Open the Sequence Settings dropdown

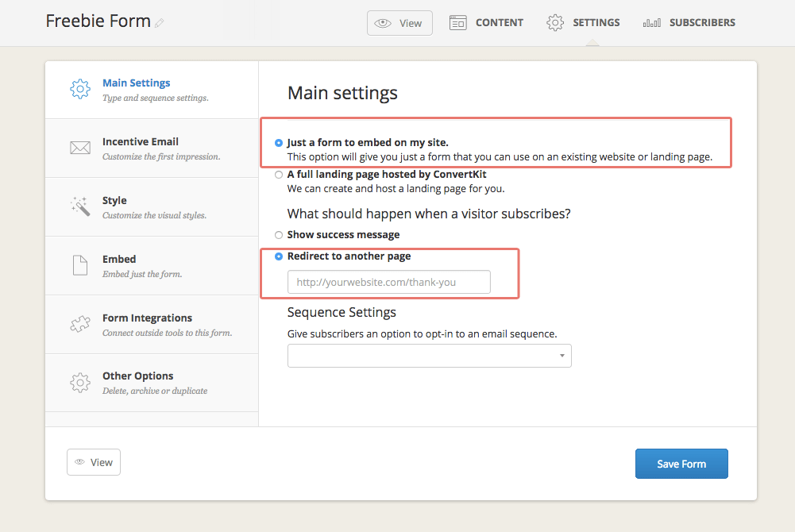pos(429,355)
